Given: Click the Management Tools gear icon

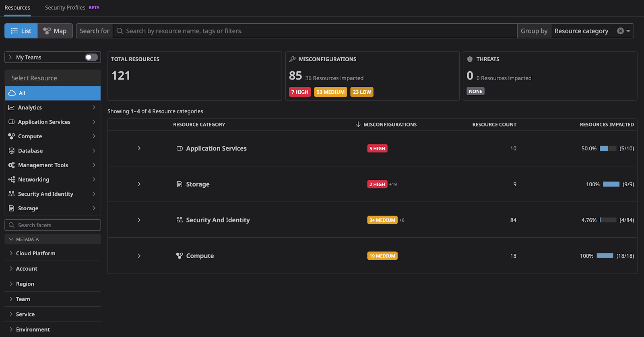Looking at the screenshot, I should (11, 165).
